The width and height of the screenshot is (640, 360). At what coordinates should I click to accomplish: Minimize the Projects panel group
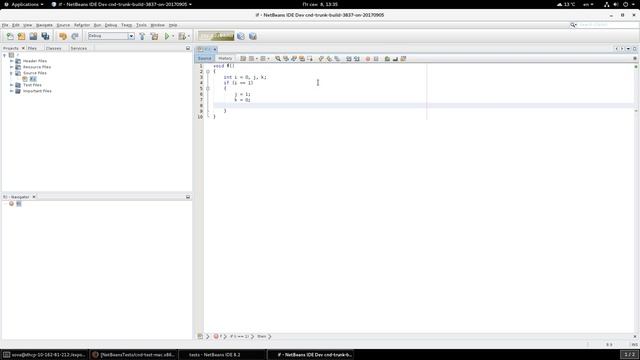[188, 48]
